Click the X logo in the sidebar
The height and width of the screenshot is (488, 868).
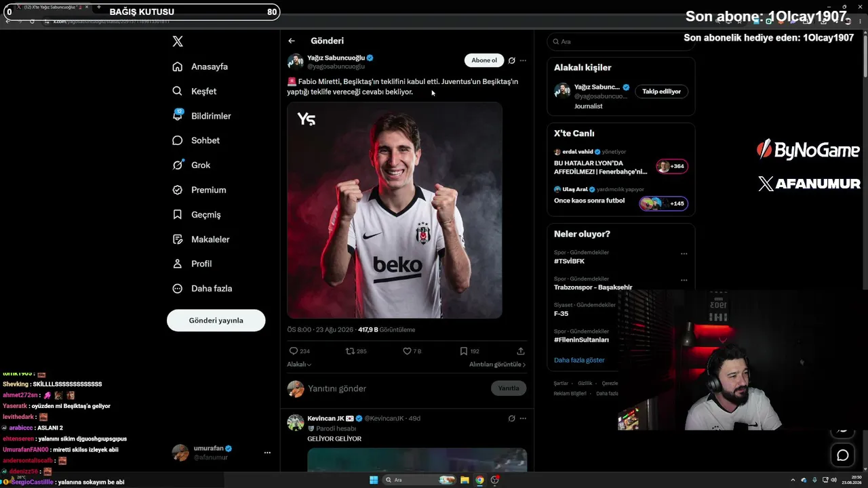178,41
